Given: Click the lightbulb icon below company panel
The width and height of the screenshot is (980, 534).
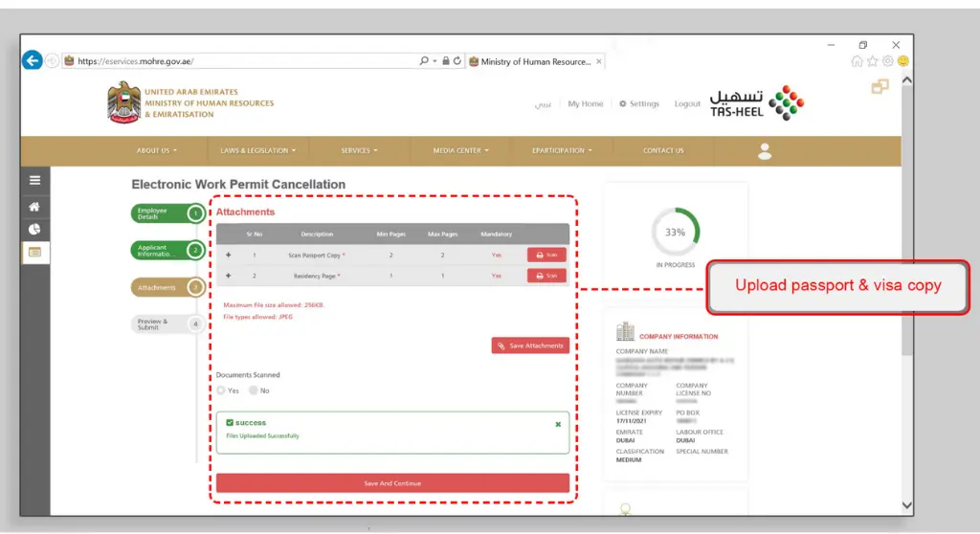Looking at the screenshot, I should [x=626, y=510].
